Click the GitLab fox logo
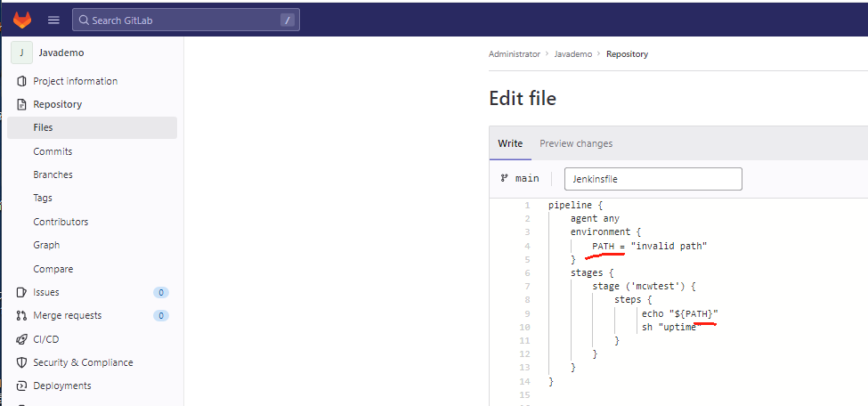This screenshot has width=868, height=406. [22, 20]
